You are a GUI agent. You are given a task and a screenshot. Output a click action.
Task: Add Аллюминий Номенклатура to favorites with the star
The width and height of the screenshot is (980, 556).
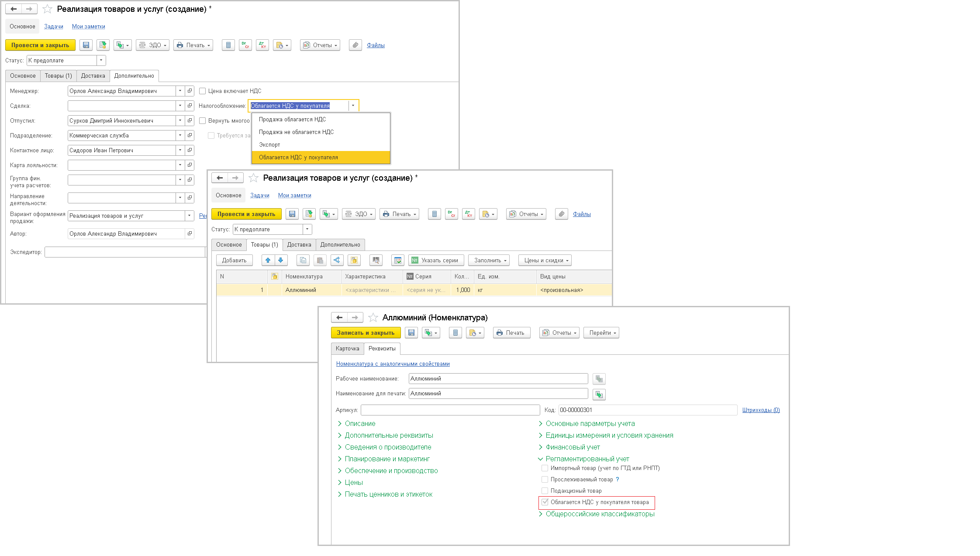(373, 318)
